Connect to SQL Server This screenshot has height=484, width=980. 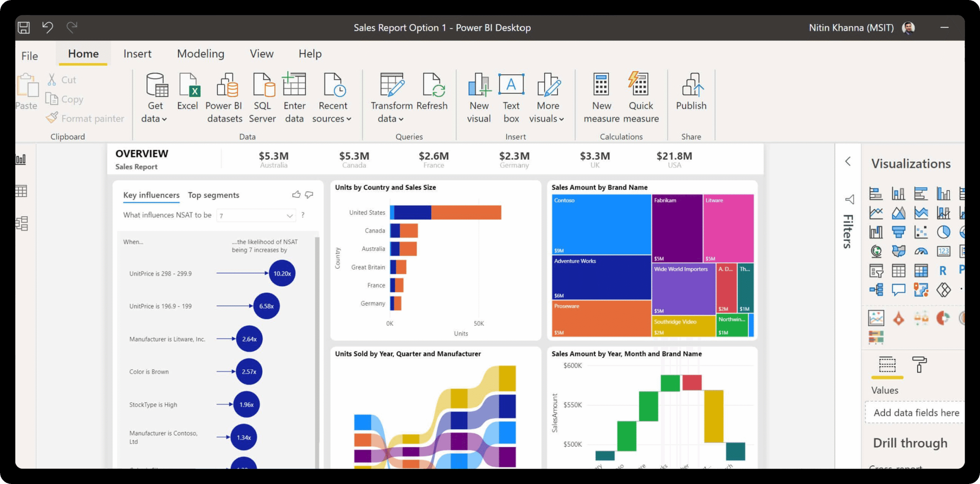tap(263, 98)
